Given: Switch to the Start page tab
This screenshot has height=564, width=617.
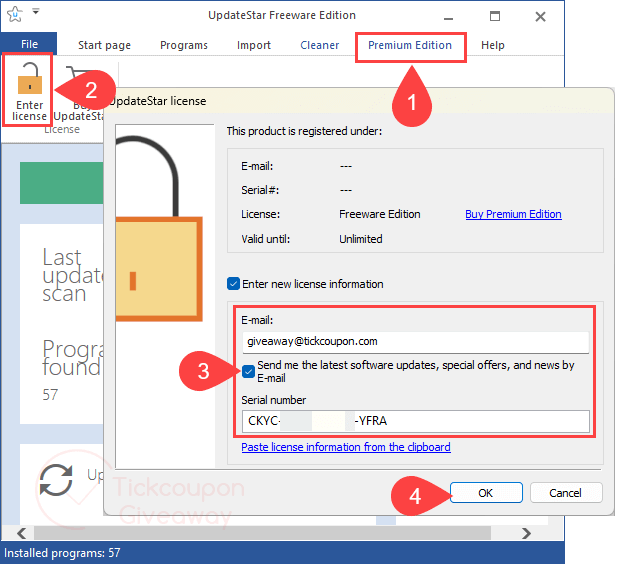Looking at the screenshot, I should click(104, 45).
